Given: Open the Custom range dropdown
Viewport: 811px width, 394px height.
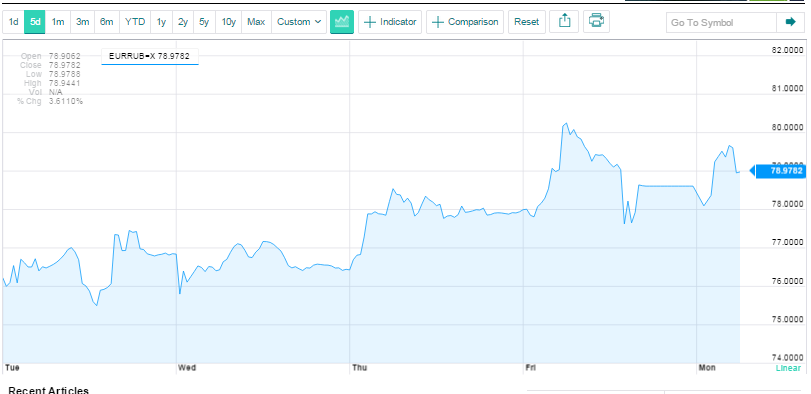Looking at the screenshot, I should (299, 22).
